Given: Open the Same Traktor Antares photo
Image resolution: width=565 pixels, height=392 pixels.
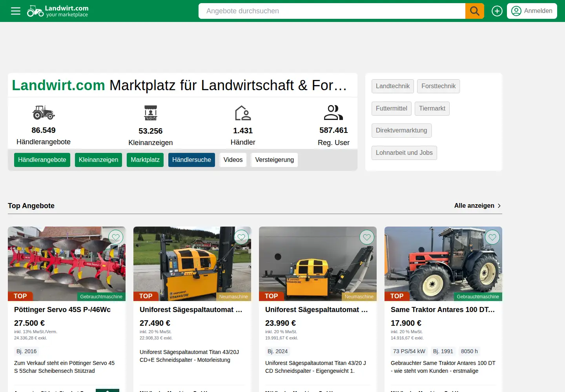Looking at the screenshot, I should pos(443,264).
